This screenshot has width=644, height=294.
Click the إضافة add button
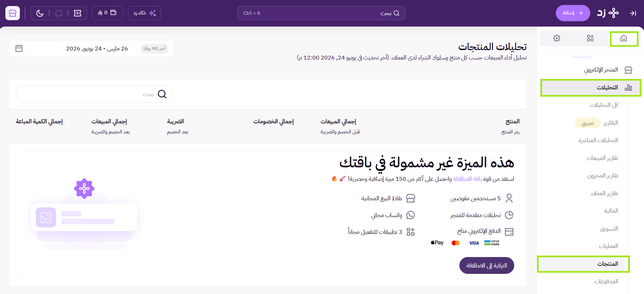point(573,13)
